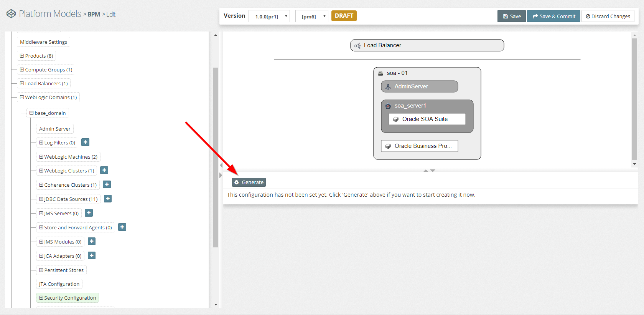Add a JCA Adapter using plus icon
Viewport: 644px width, 315px height.
coord(92,255)
